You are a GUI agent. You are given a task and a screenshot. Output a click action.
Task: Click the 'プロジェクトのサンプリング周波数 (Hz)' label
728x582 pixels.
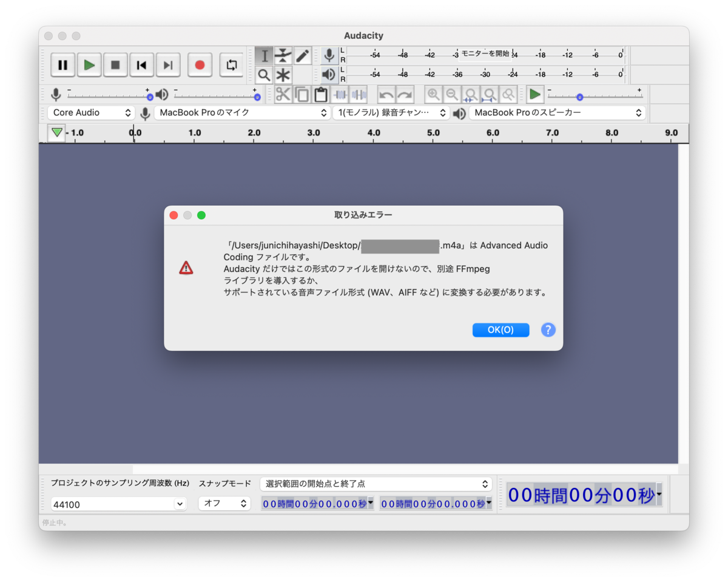pyautogui.click(x=120, y=484)
